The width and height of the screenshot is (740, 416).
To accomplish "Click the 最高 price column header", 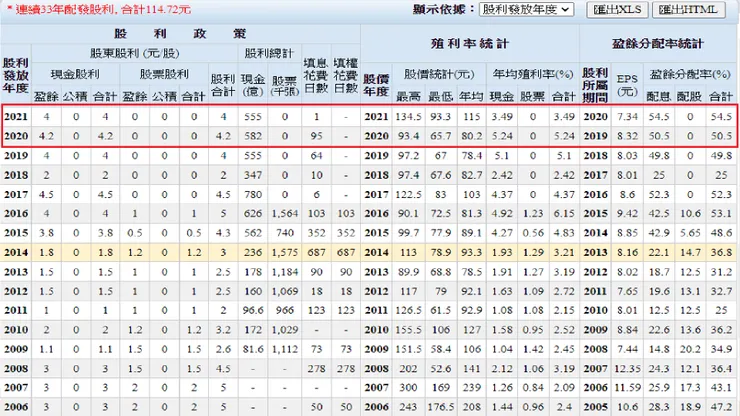I will [x=408, y=96].
